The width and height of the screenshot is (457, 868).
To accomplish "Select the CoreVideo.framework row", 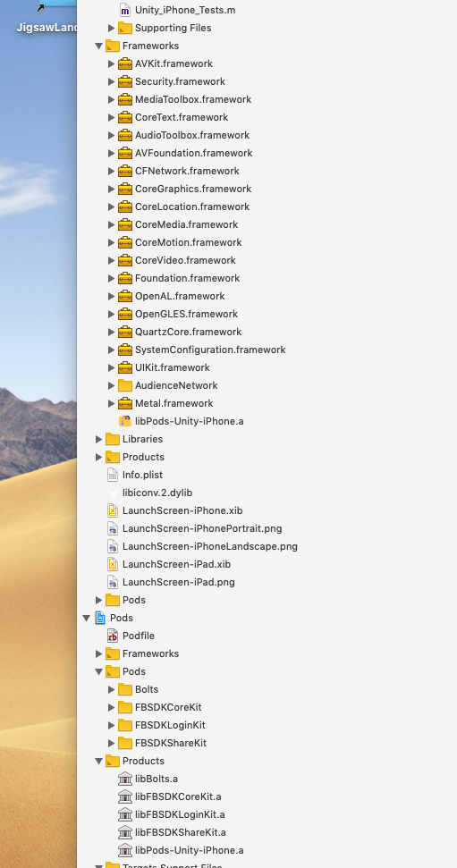I will click(x=267, y=260).
